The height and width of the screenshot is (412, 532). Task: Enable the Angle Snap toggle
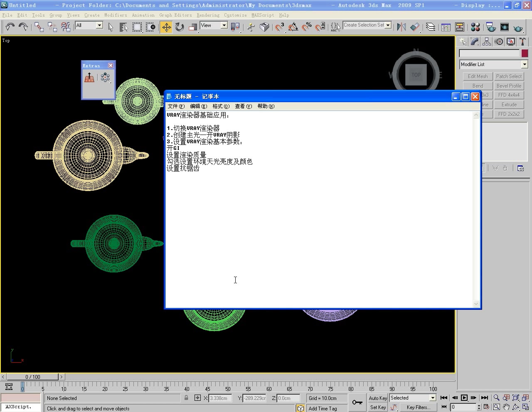(293, 27)
